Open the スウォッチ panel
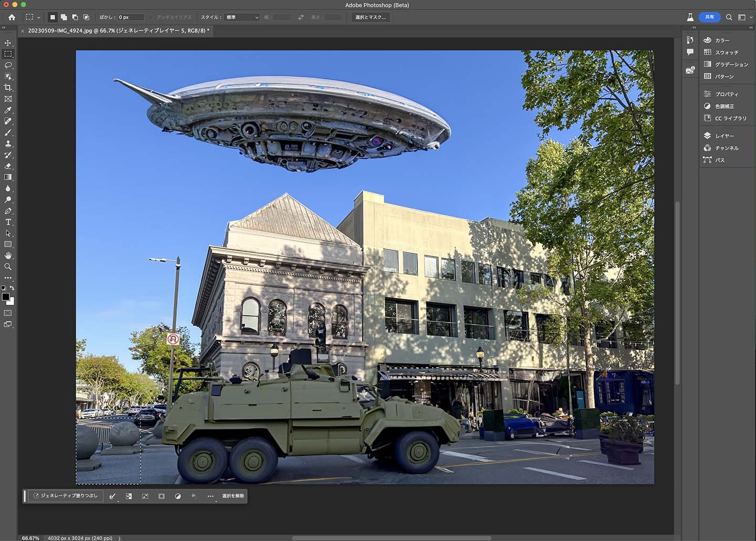 click(726, 52)
